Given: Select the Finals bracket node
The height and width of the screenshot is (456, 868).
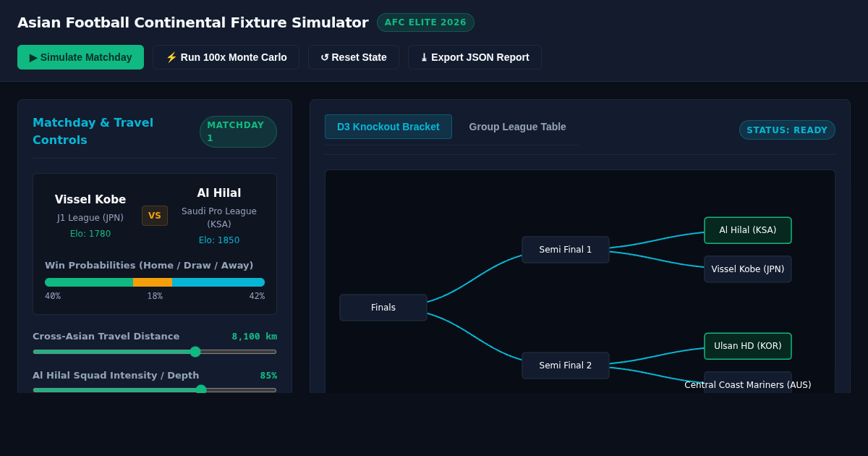Looking at the screenshot, I should [383, 308].
